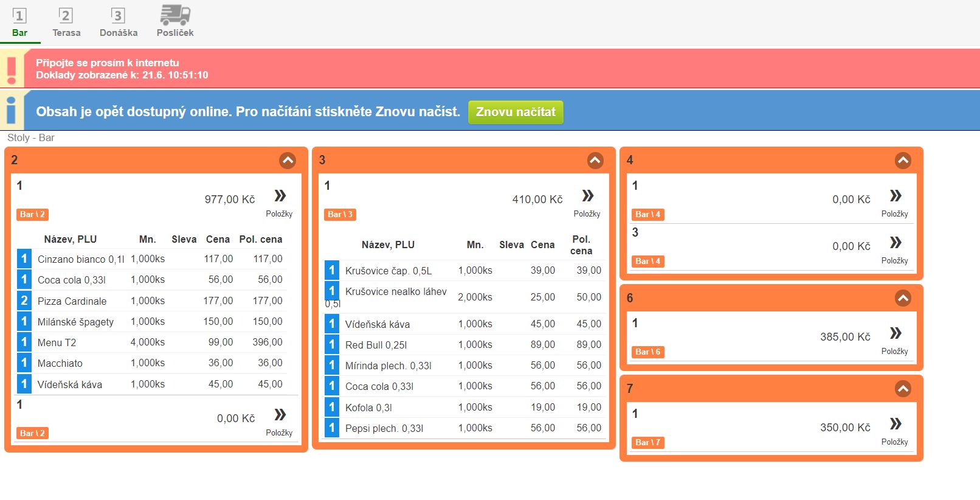Collapse the table 3 panel
Image resolution: width=980 pixels, height=500 pixels.
595,161
